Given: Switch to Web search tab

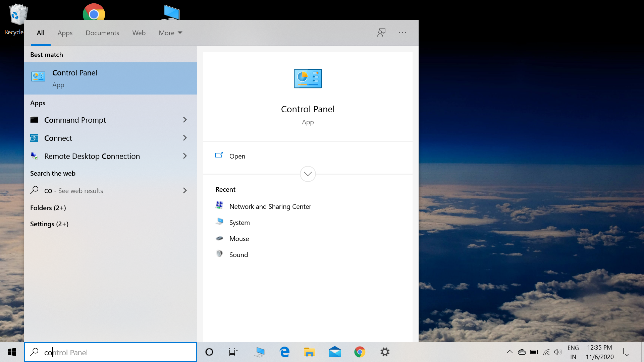Looking at the screenshot, I should click(x=139, y=33).
